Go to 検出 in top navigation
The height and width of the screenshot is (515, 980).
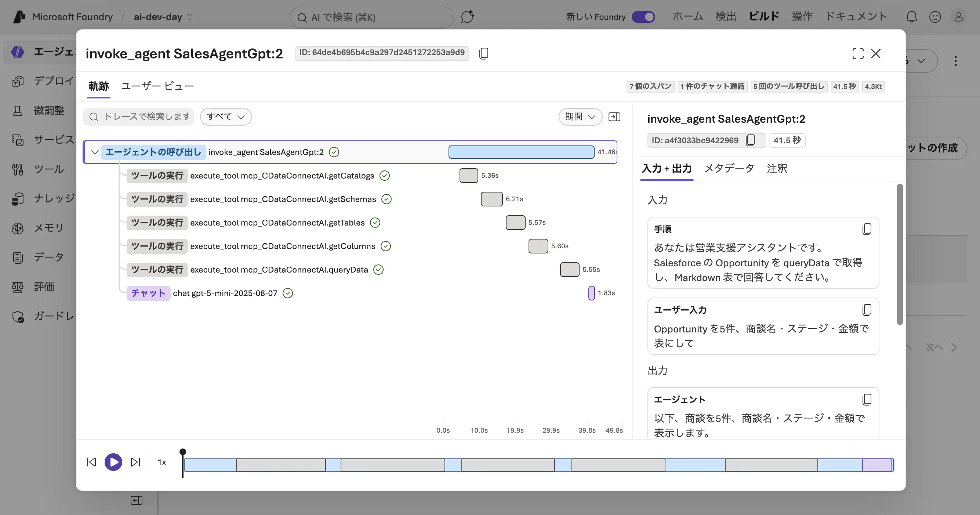click(726, 17)
